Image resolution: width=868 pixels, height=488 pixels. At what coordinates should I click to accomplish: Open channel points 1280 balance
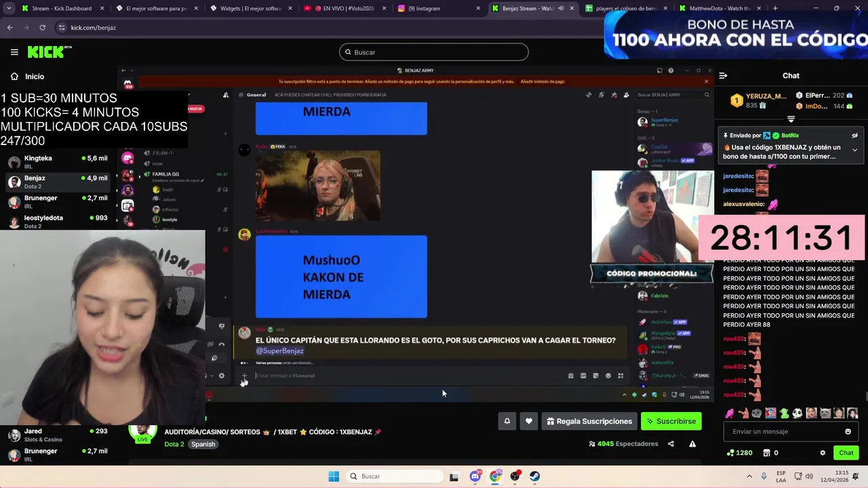click(x=739, y=453)
